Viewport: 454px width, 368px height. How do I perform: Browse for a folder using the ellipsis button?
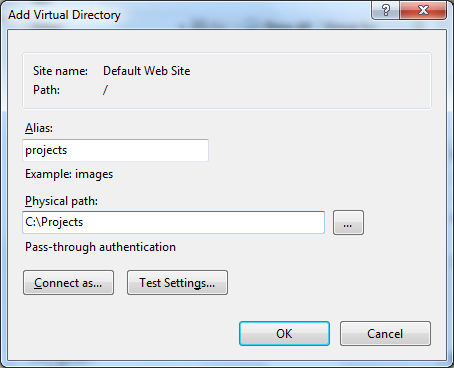click(348, 223)
